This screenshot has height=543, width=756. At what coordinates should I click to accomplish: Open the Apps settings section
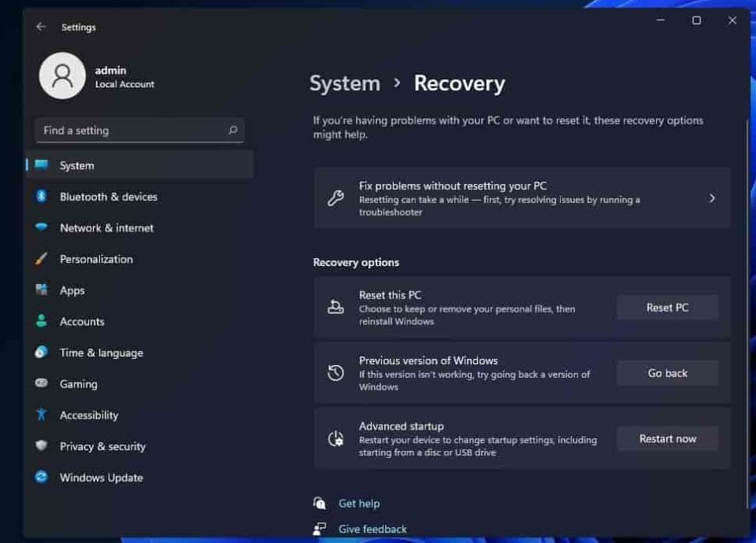click(x=72, y=290)
